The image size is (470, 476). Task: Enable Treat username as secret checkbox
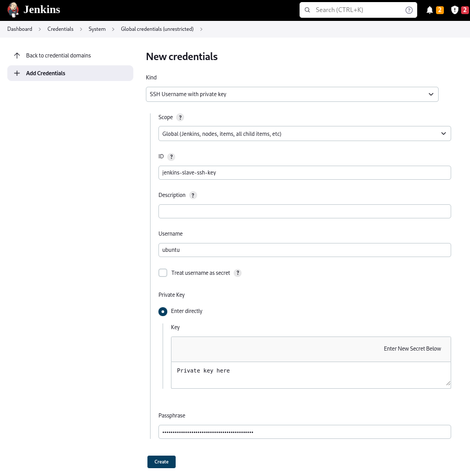point(163,273)
